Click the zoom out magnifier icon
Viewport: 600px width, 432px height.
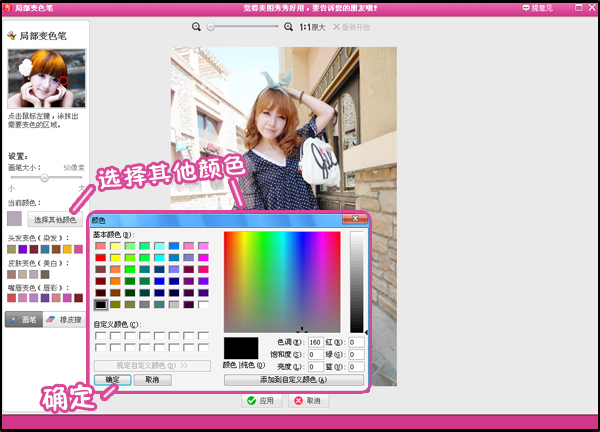[198, 28]
